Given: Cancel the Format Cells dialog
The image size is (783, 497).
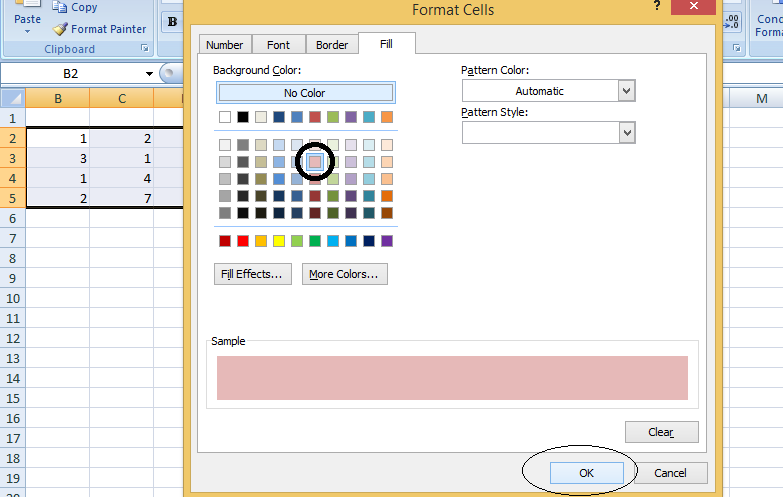Looking at the screenshot, I should click(x=671, y=473).
